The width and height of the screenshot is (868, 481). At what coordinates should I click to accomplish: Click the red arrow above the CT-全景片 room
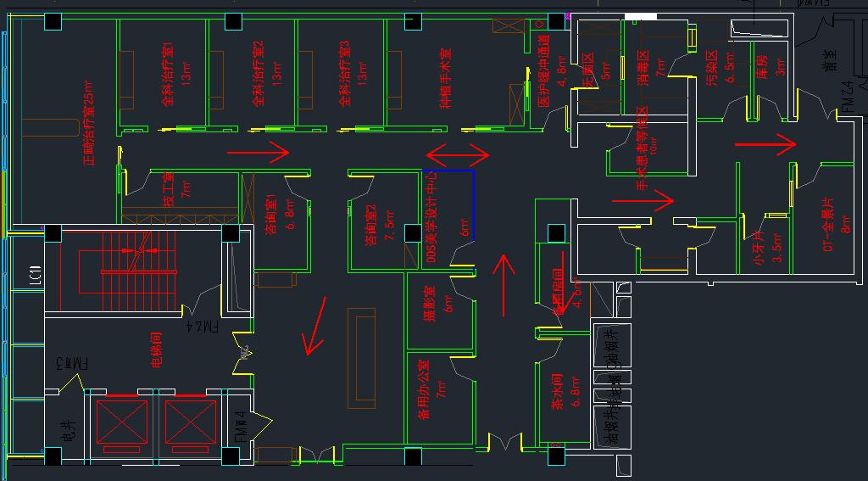pyautogui.click(x=765, y=144)
